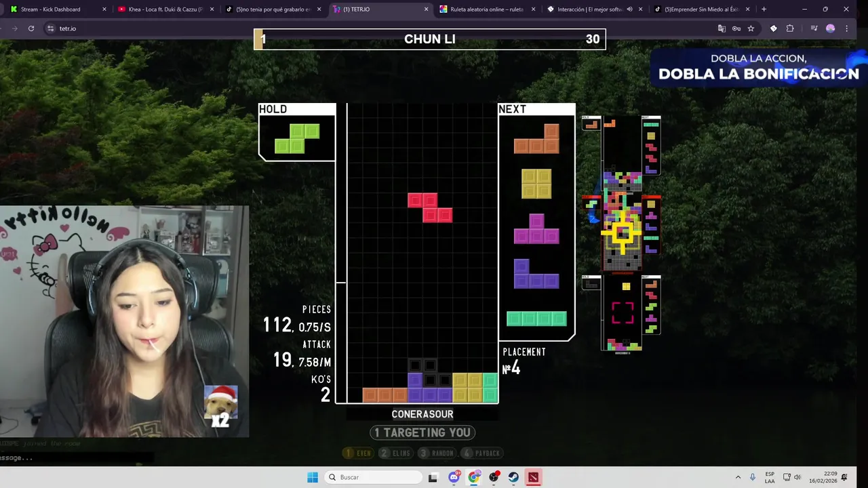Close the Khea - Loca tab

click(212, 9)
